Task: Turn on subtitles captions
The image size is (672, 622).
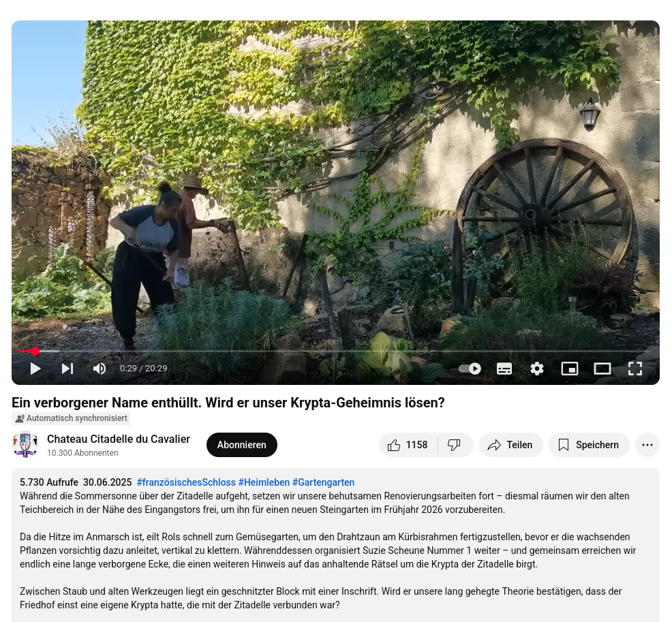Action: click(504, 369)
